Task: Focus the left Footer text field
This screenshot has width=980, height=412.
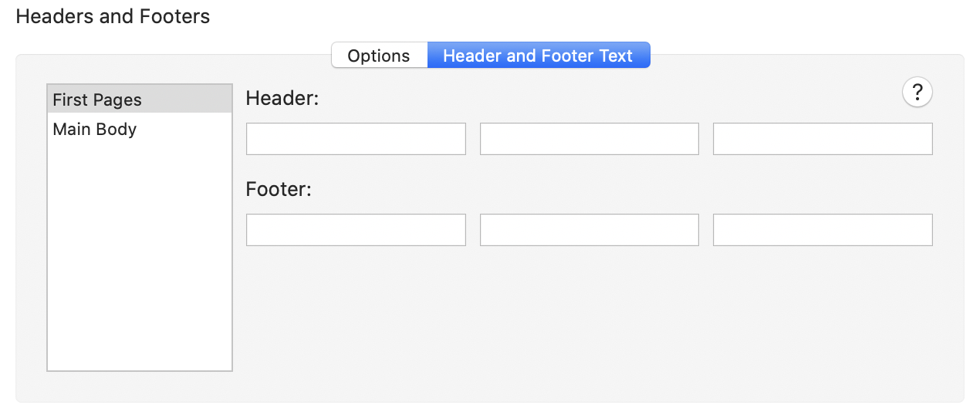Action: [356, 230]
